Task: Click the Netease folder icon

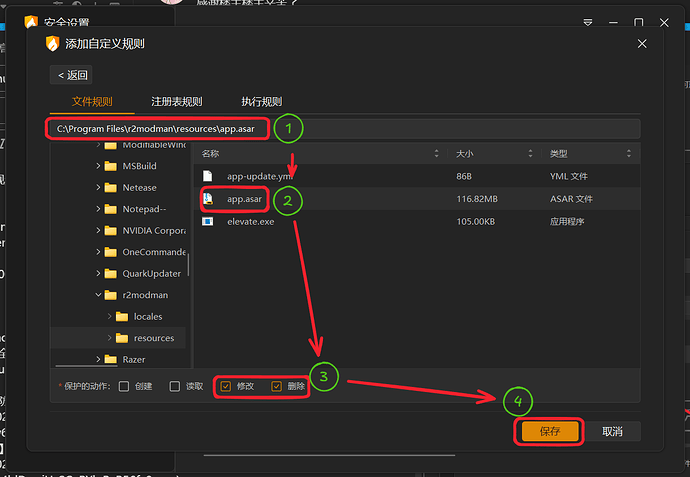Action: coord(111,187)
